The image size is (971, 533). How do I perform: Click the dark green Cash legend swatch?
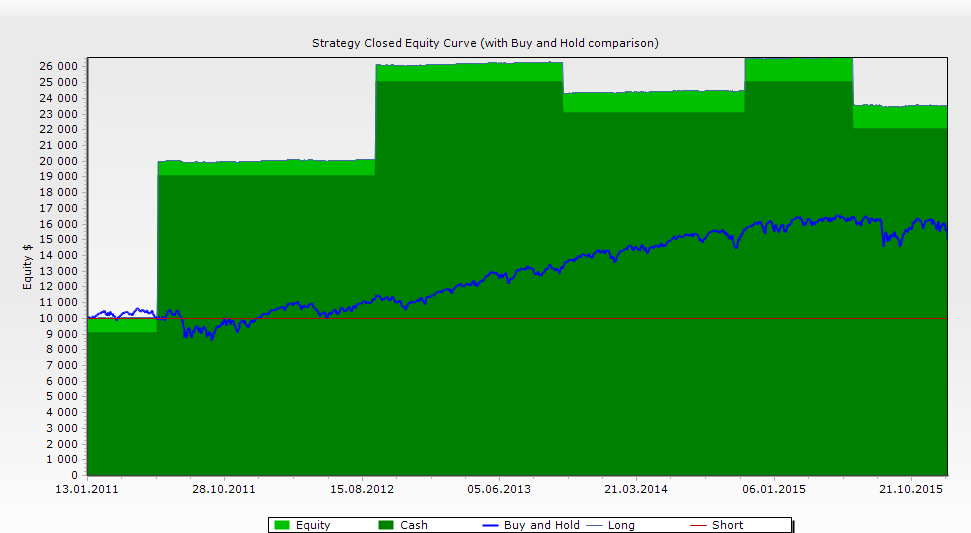386,525
